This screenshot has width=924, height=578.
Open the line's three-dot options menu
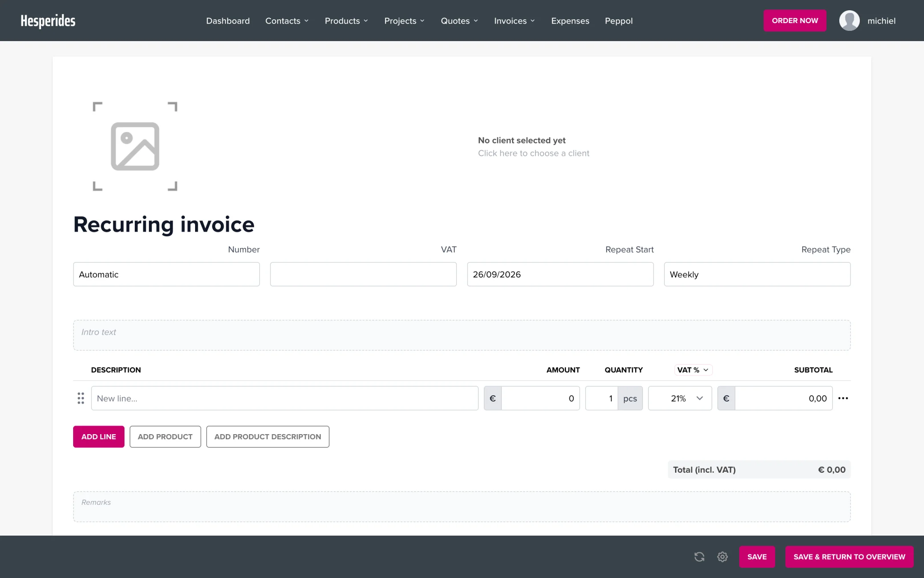click(843, 398)
